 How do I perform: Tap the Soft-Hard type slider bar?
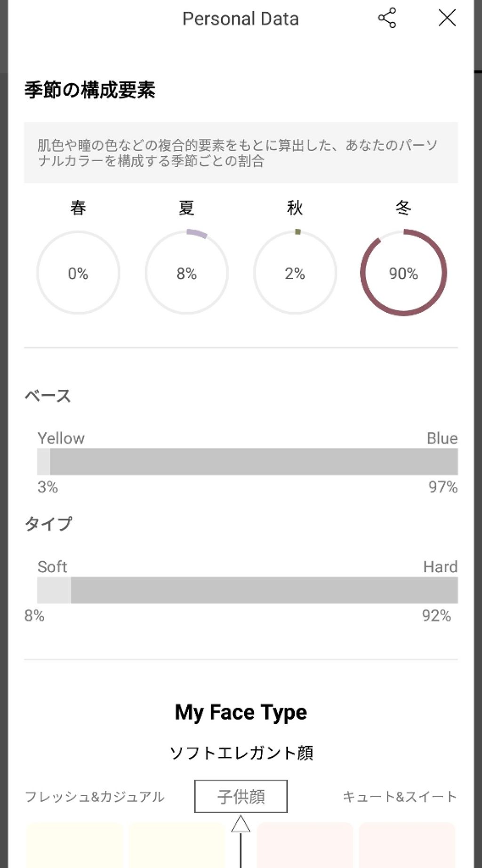(248, 590)
